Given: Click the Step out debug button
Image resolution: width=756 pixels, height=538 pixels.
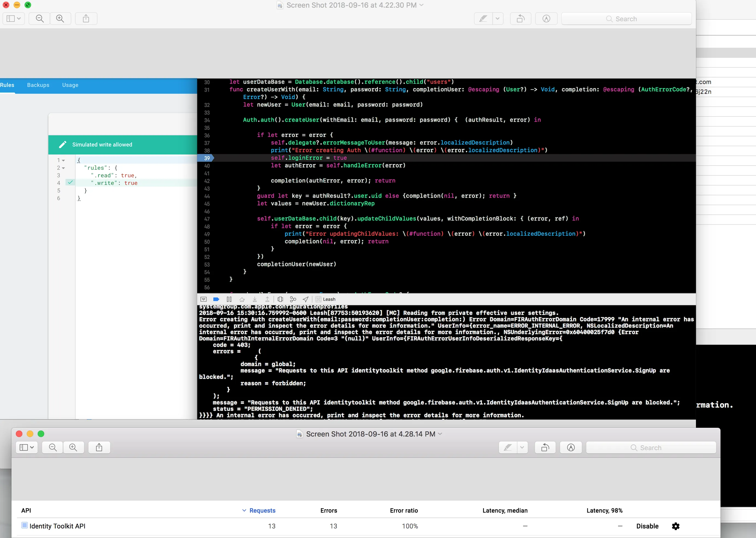Looking at the screenshot, I should tap(267, 299).
